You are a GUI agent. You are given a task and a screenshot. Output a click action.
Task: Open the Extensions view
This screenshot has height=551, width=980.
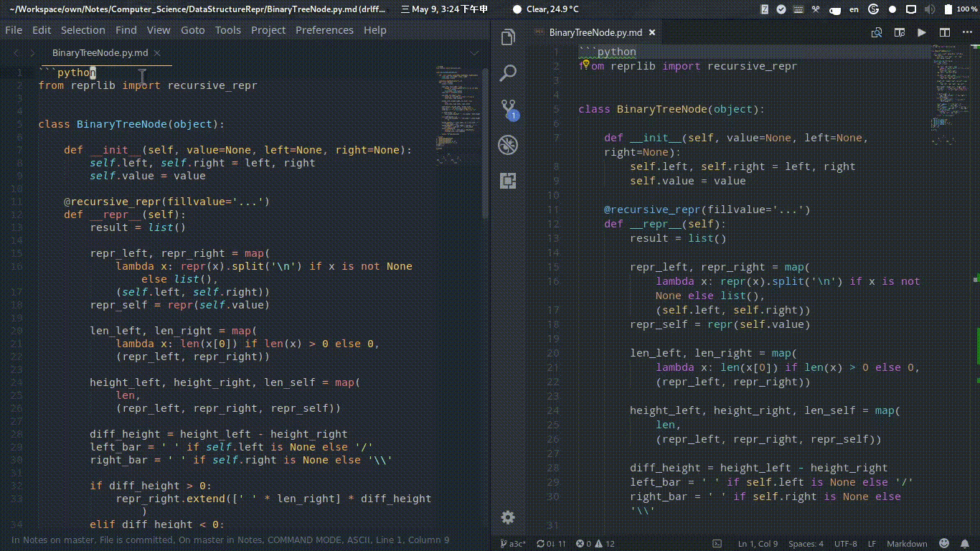tap(509, 181)
